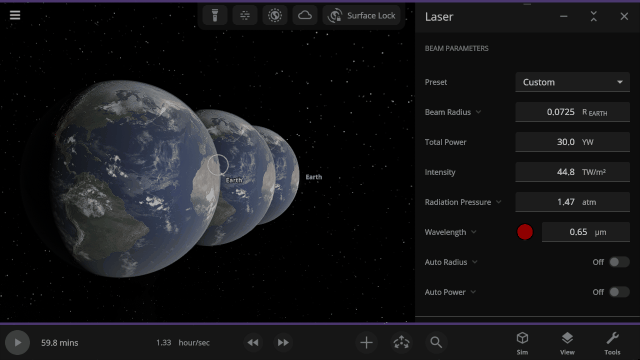Open the View layers tab
The height and width of the screenshot is (360, 640).
567,343
